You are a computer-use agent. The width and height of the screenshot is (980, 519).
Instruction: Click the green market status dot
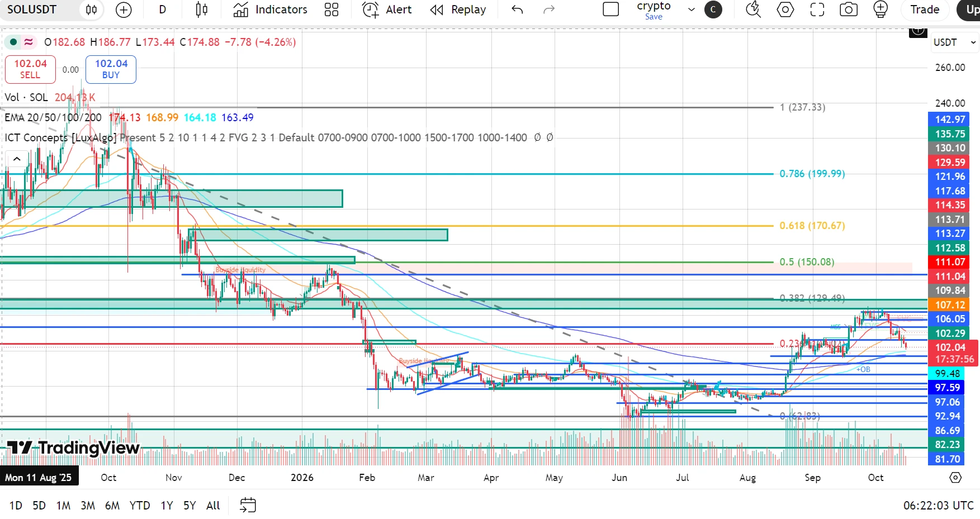tap(13, 42)
